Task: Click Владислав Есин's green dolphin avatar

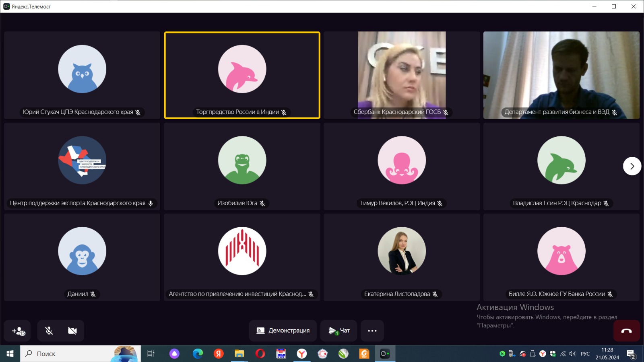Action: (x=561, y=160)
